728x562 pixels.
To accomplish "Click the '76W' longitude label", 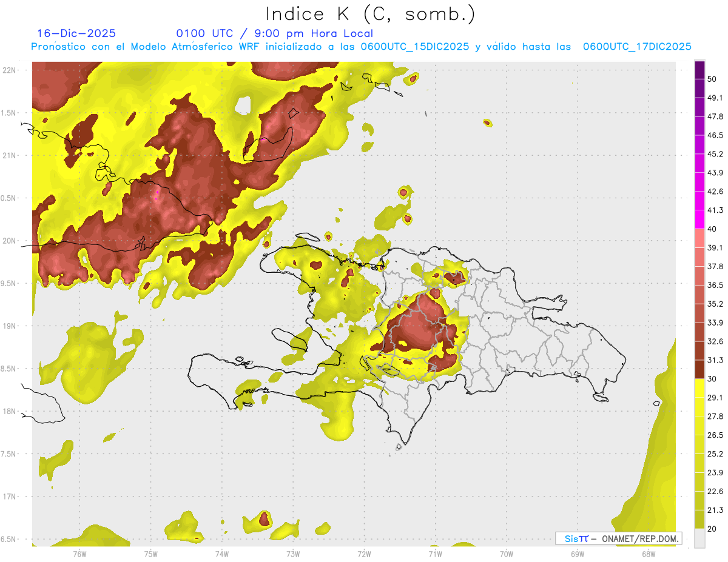I will click(79, 554).
